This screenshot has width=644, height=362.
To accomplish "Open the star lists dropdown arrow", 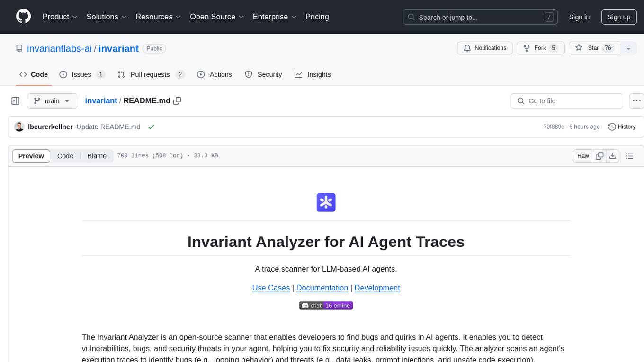I will click(628, 48).
